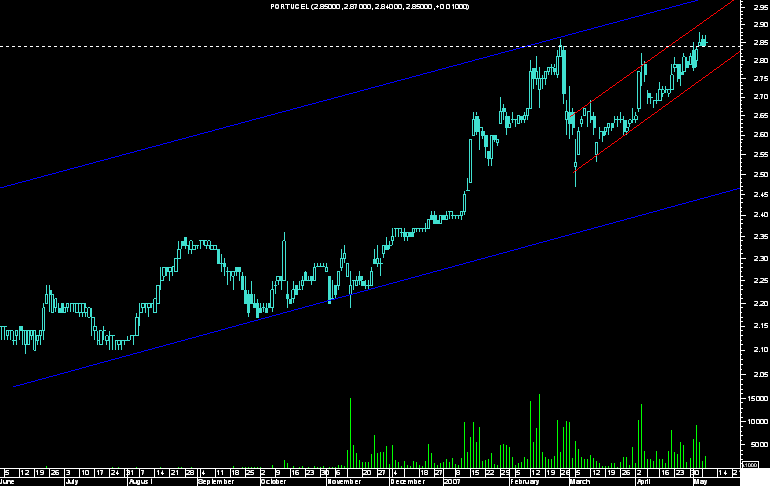Select the 2.15 price axis label
The height and width of the screenshot is (486, 770).
coord(761,326)
